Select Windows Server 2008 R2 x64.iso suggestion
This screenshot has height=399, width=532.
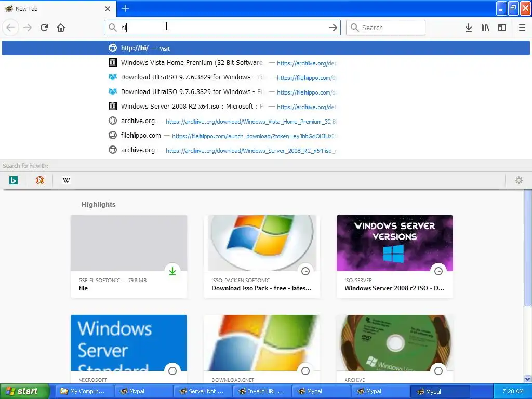coord(265,106)
